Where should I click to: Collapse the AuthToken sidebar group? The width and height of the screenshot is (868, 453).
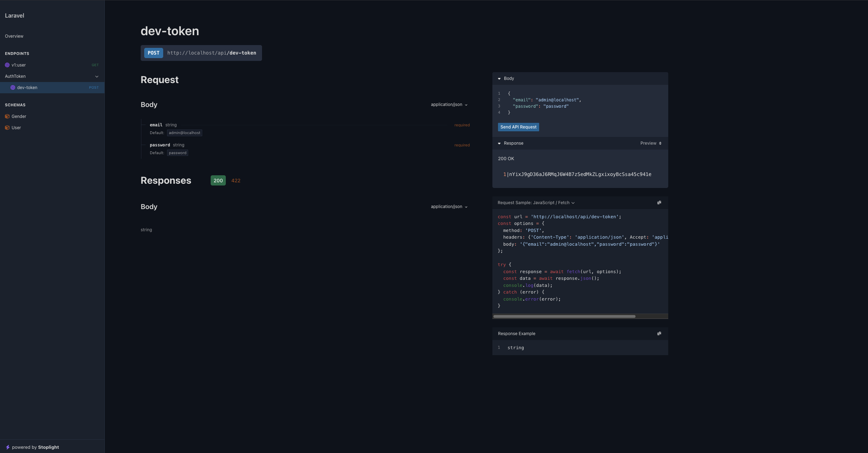pos(97,76)
